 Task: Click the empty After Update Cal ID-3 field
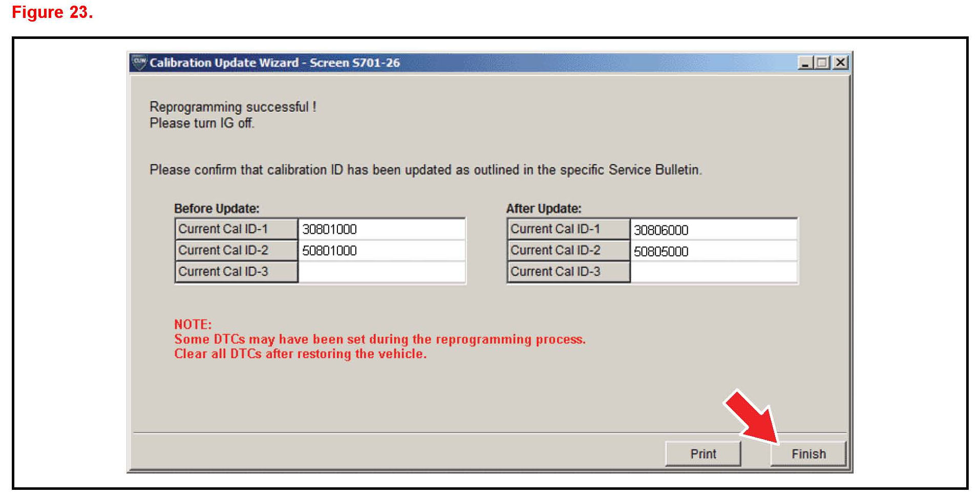pyautogui.click(x=713, y=272)
